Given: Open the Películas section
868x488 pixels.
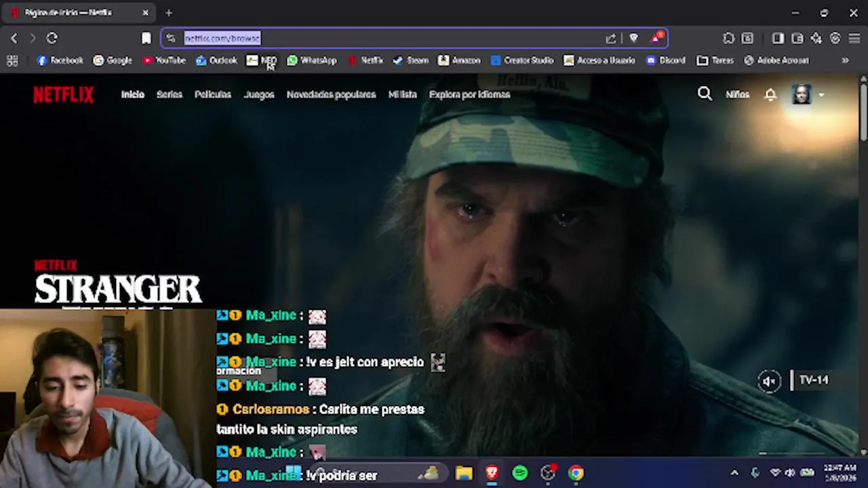Looking at the screenshot, I should pos(213,95).
